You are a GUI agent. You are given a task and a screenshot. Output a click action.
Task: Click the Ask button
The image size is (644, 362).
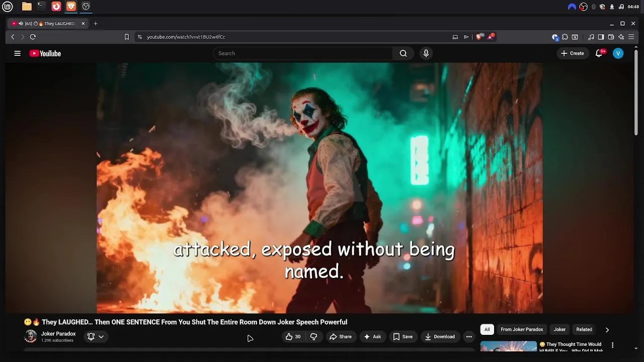372,337
